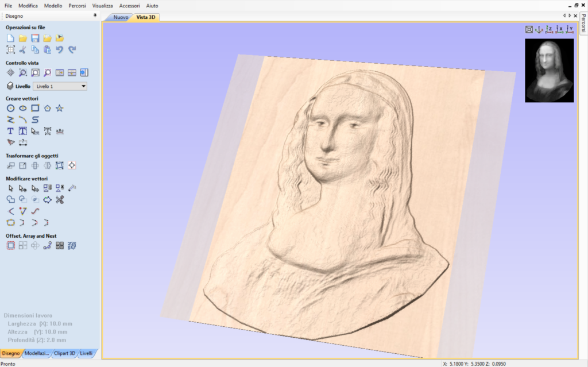588x367 pixels.
Task: Toggle the Disegno panel pin
Action: 95,16
